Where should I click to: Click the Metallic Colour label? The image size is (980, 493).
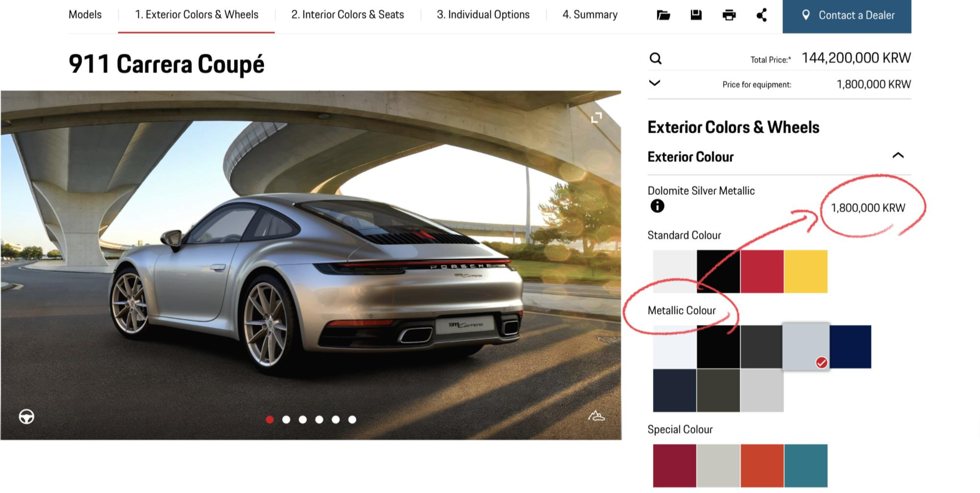pyautogui.click(x=682, y=310)
